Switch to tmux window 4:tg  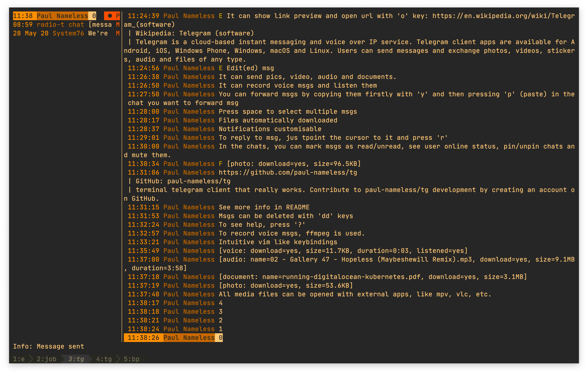(104, 359)
